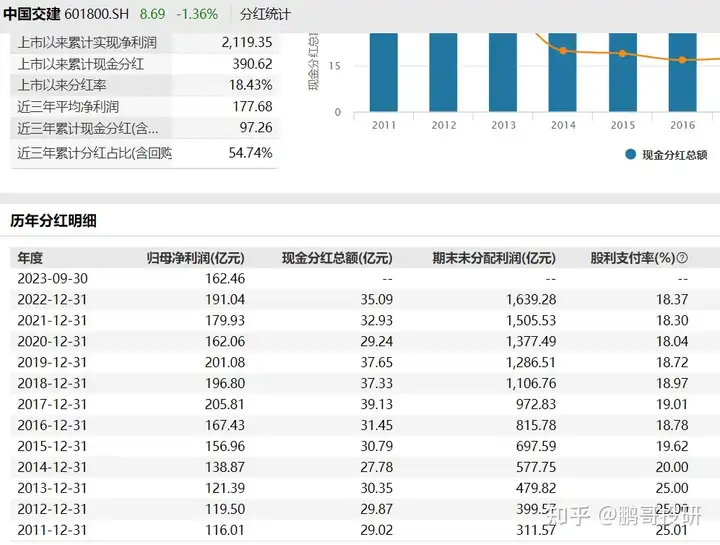Click the value 18.43%
Viewport: 720px width, 545px height.
point(251,85)
